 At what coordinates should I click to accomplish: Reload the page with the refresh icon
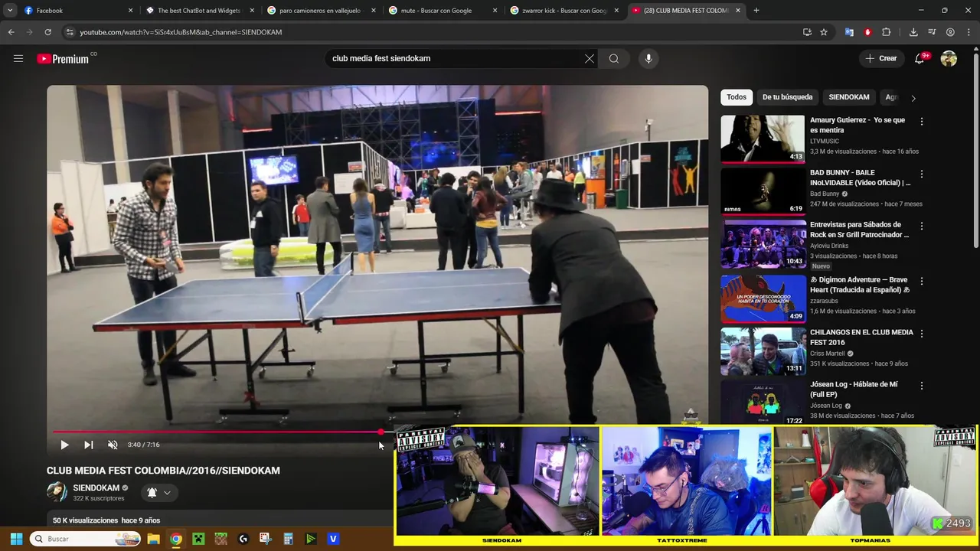pyautogui.click(x=47, y=32)
